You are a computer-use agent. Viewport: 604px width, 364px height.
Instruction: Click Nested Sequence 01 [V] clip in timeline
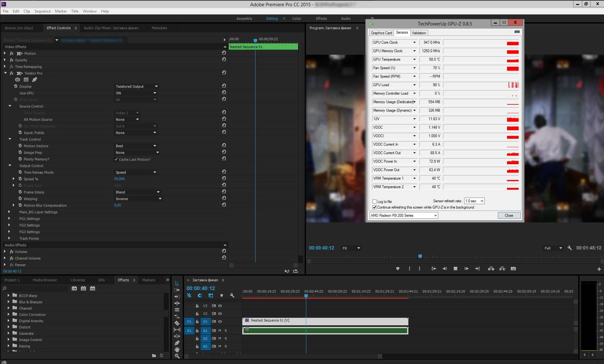[325, 321]
